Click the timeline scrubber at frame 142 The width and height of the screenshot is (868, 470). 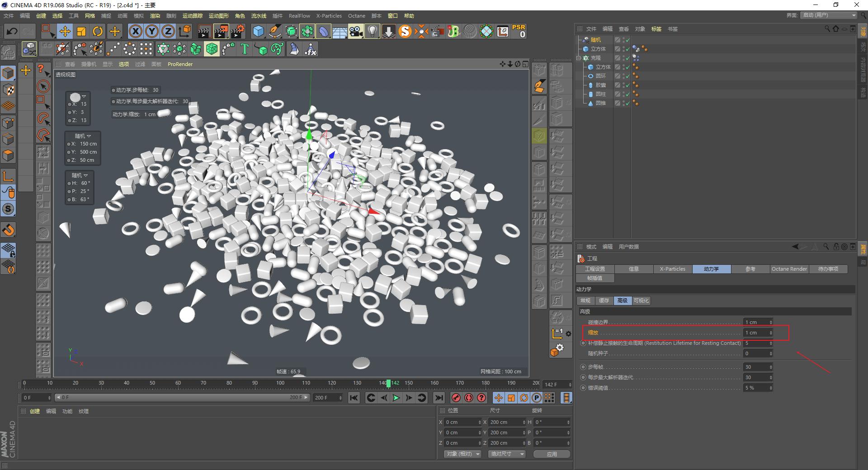tap(390, 383)
